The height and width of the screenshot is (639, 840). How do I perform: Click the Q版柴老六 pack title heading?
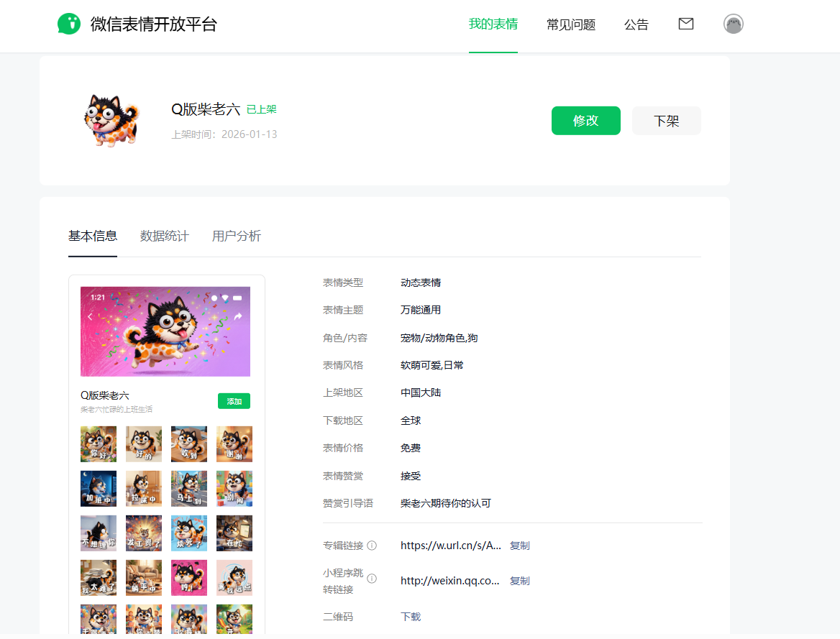(206, 109)
